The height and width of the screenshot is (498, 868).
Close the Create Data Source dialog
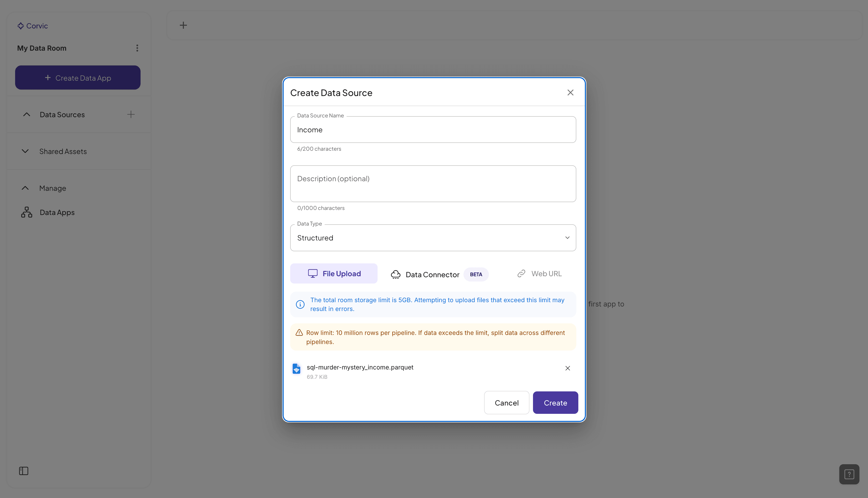pyautogui.click(x=570, y=93)
